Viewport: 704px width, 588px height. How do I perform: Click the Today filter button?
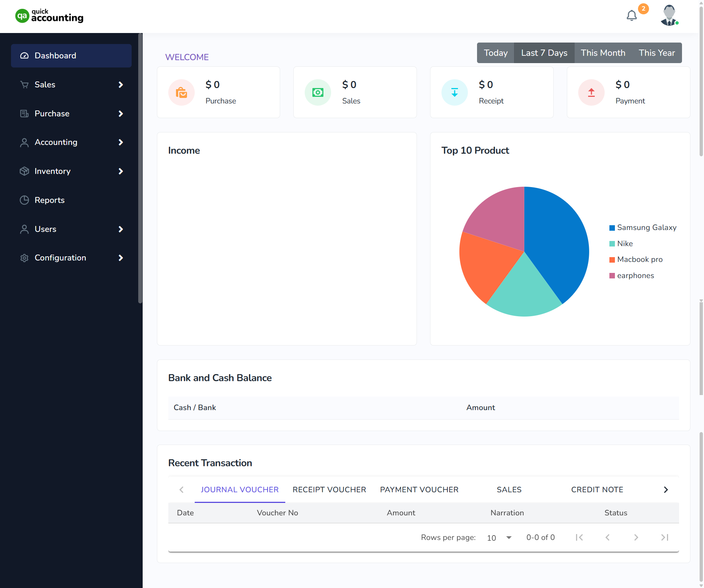coord(495,53)
